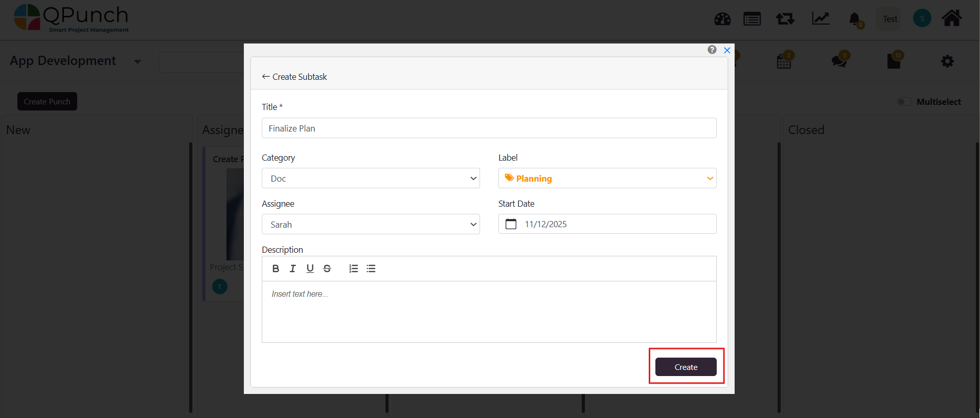This screenshot has width=980, height=418.
Task: Close the Create Subtask dialog
Action: (727, 50)
